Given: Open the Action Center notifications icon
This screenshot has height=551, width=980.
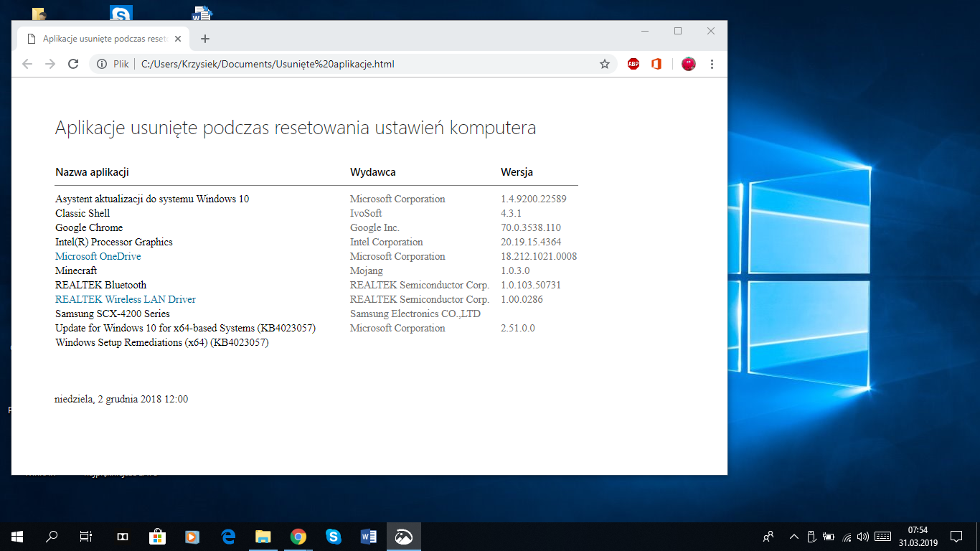Looking at the screenshot, I should click(x=956, y=536).
